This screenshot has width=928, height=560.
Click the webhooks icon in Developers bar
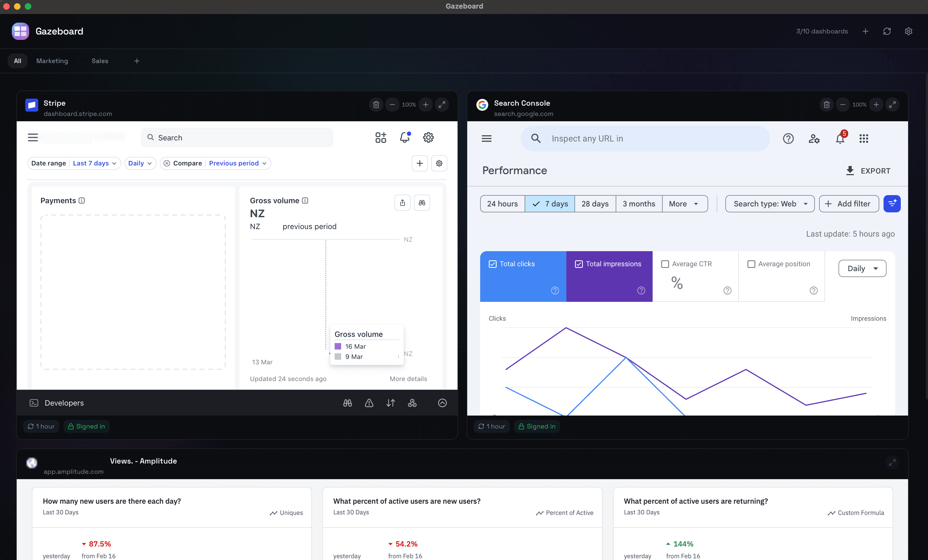pos(412,403)
